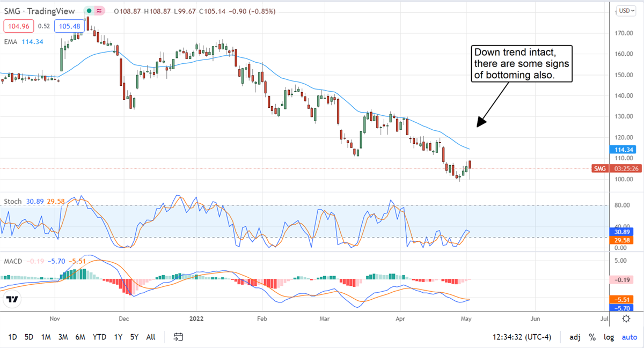The image size is (644, 348).
Task: Open chart settings gear icon
Action: tap(626, 319)
